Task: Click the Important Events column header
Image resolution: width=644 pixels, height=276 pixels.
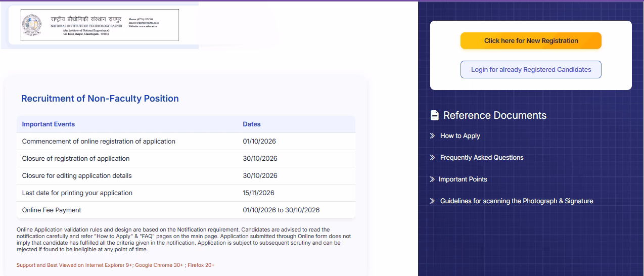Action: (x=49, y=124)
